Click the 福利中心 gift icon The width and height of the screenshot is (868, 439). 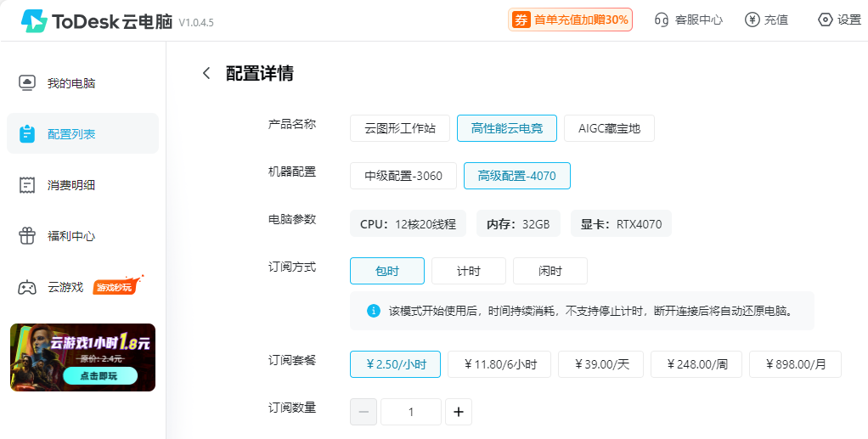tap(26, 236)
